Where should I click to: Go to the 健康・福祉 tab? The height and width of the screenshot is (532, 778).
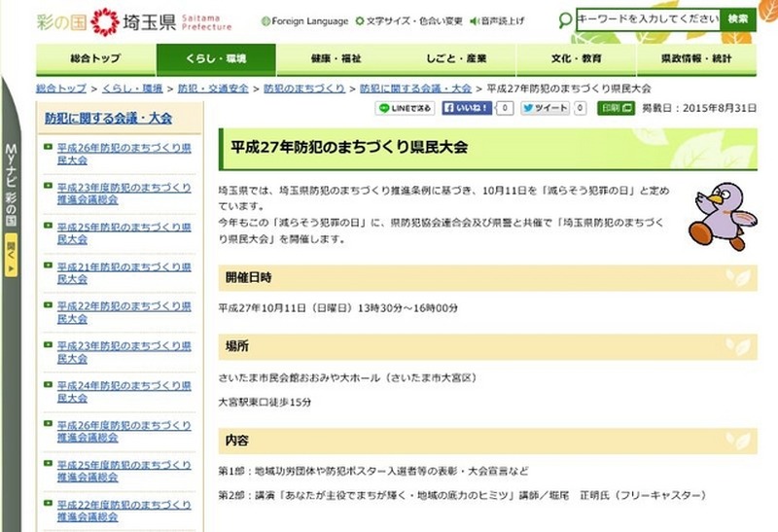tap(336, 59)
